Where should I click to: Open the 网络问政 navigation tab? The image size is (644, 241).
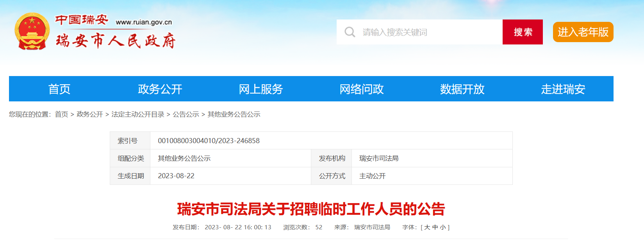pos(362,89)
